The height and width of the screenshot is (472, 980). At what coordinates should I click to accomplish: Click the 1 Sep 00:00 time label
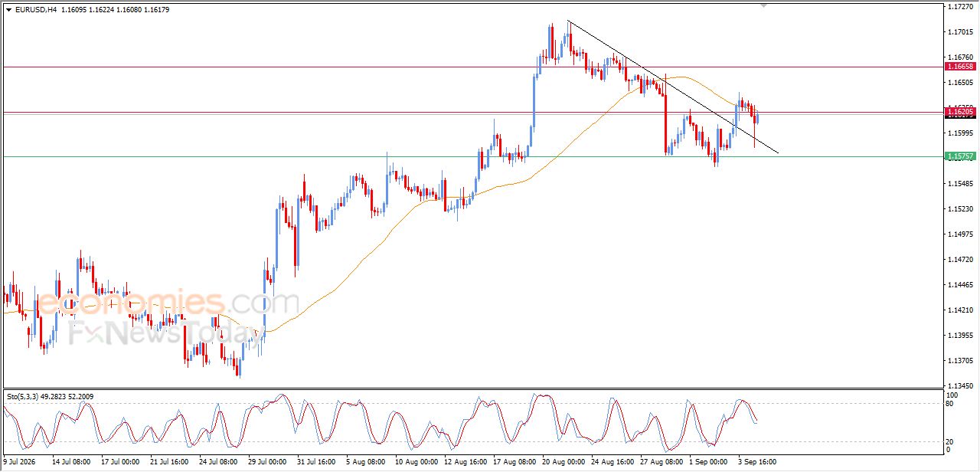pyautogui.click(x=708, y=462)
